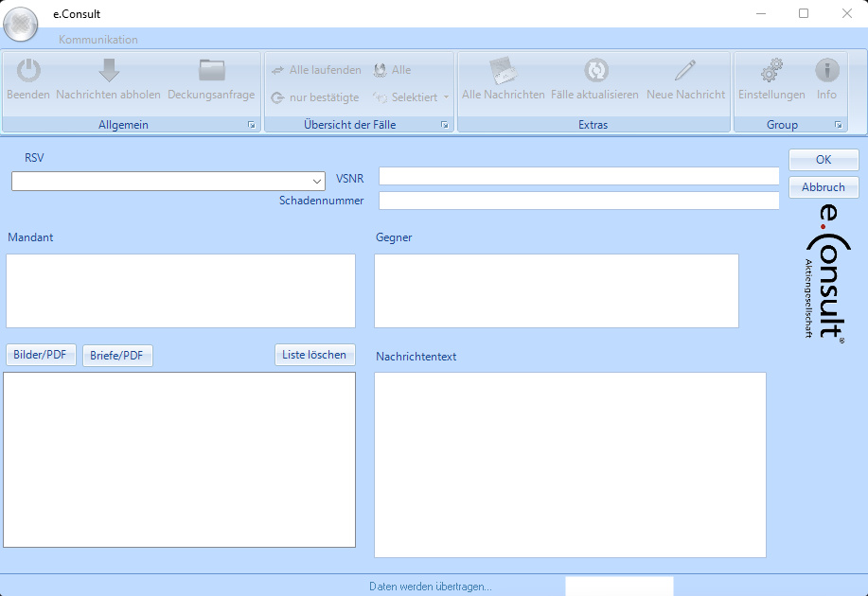Click the Briefe/PDF button
868x596 pixels.
click(x=117, y=356)
